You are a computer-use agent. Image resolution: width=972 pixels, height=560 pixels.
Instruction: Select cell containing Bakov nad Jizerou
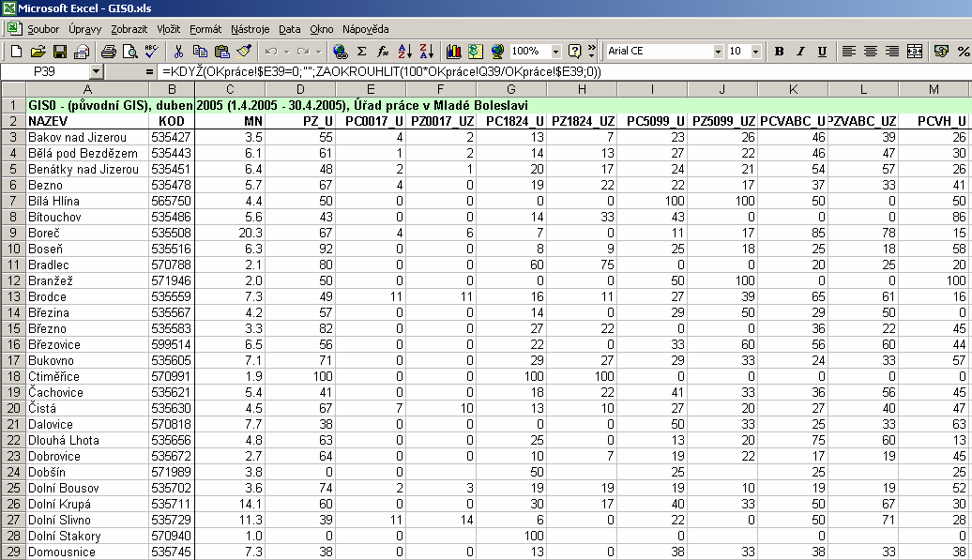87,137
